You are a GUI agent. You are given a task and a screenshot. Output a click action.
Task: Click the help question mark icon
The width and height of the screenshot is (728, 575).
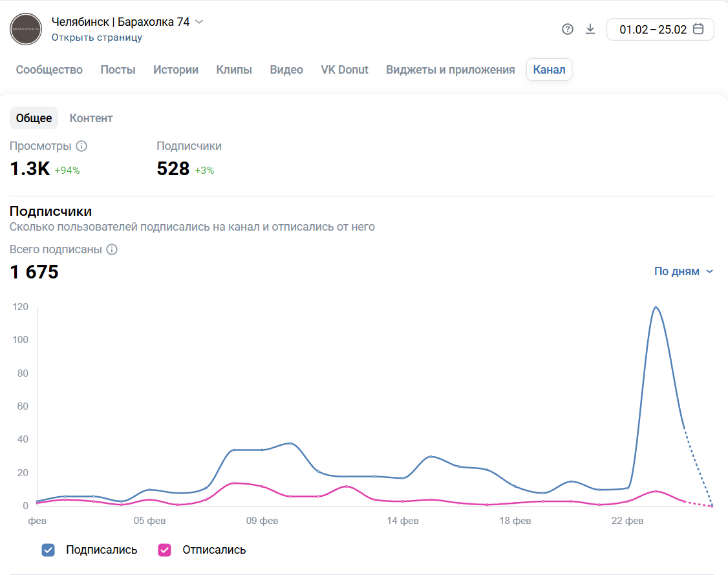[568, 29]
